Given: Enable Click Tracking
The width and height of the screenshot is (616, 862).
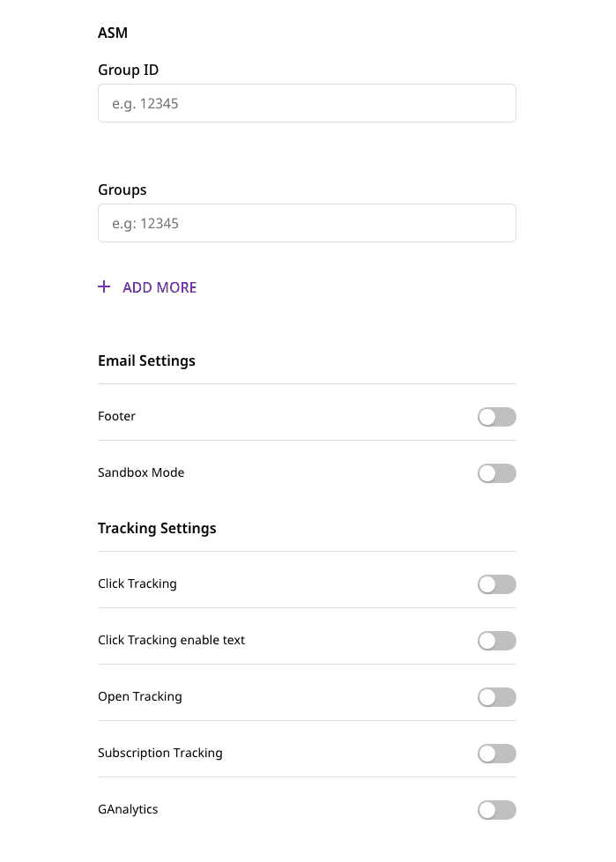Looking at the screenshot, I should pos(496,583).
